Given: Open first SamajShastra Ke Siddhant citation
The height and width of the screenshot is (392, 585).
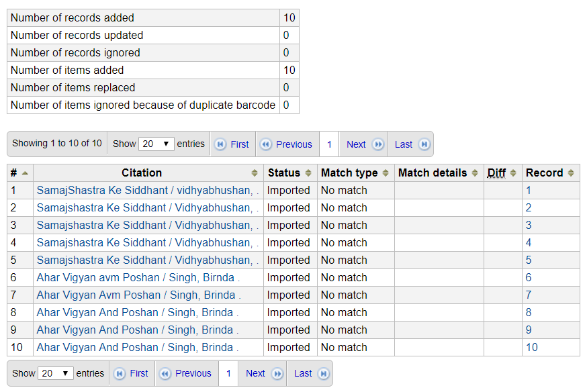Looking at the screenshot, I should point(147,190).
